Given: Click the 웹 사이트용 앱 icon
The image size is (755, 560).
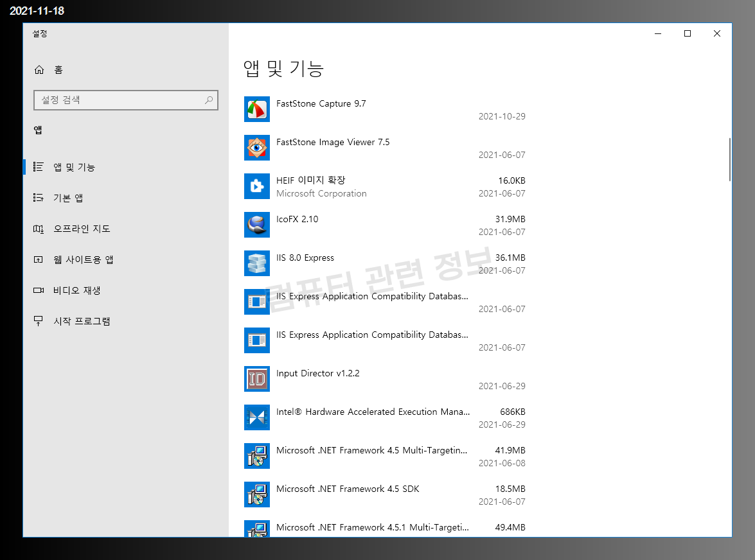Looking at the screenshot, I should click(x=39, y=259).
